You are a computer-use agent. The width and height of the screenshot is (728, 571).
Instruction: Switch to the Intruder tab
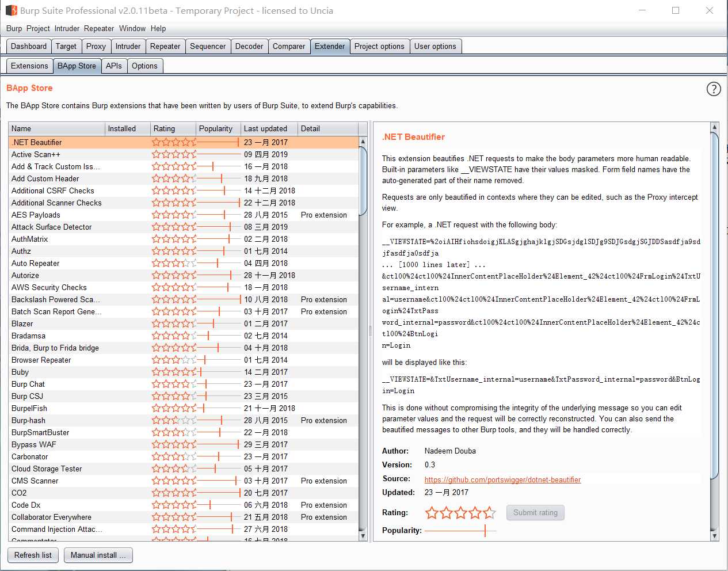128,46
